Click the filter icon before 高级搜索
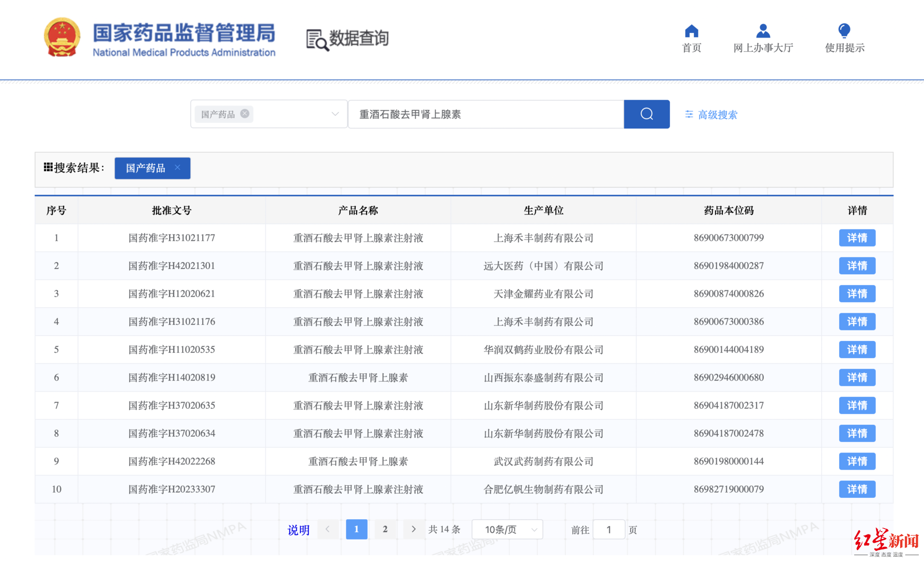The width and height of the screenshot is (924, 563). [x=689, y=114]
